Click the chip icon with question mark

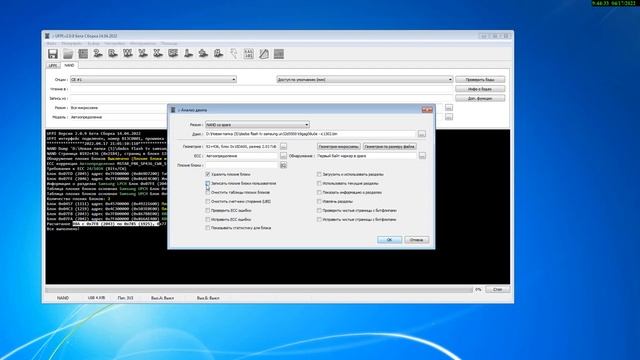coord(98,53)
